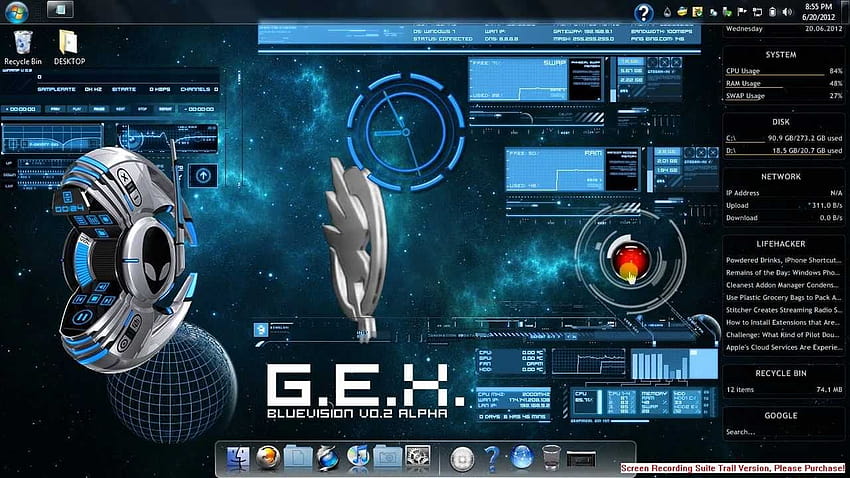Click the Finder icon in the dock
Image resolution: width=850 pixels, height=478 pixels.
pos(237,458)
